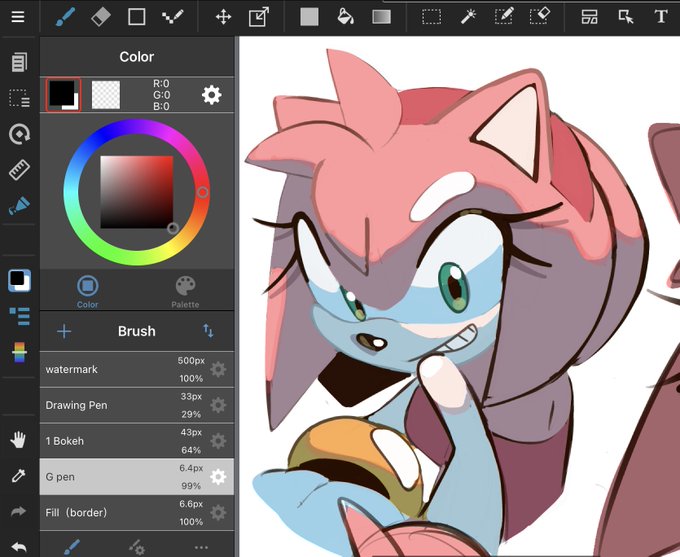The width and height of the screenshot is (680, 557).
Task: Click the rotate canvas icon in sidebar
Action: pyautogui.click(x=19, y=134)
